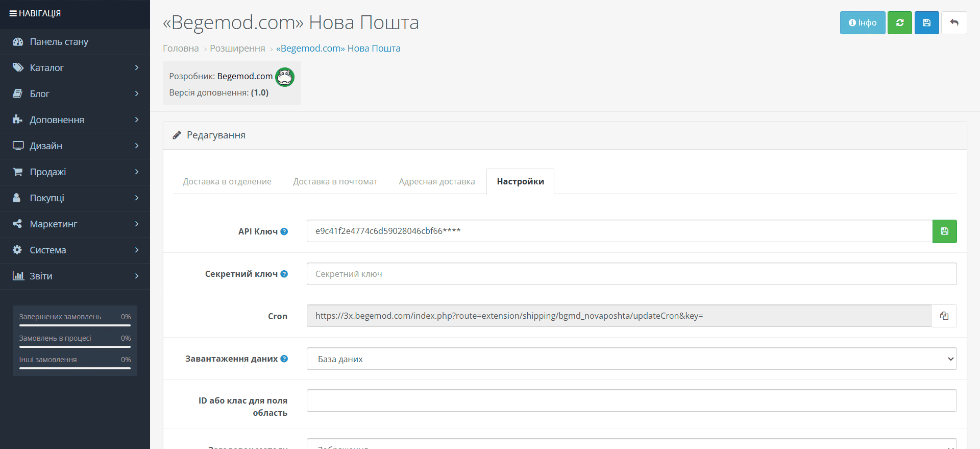Screen dimensions: 980x449
Task: Open the Панель стану dashboard icon
Action: [18, 42]
